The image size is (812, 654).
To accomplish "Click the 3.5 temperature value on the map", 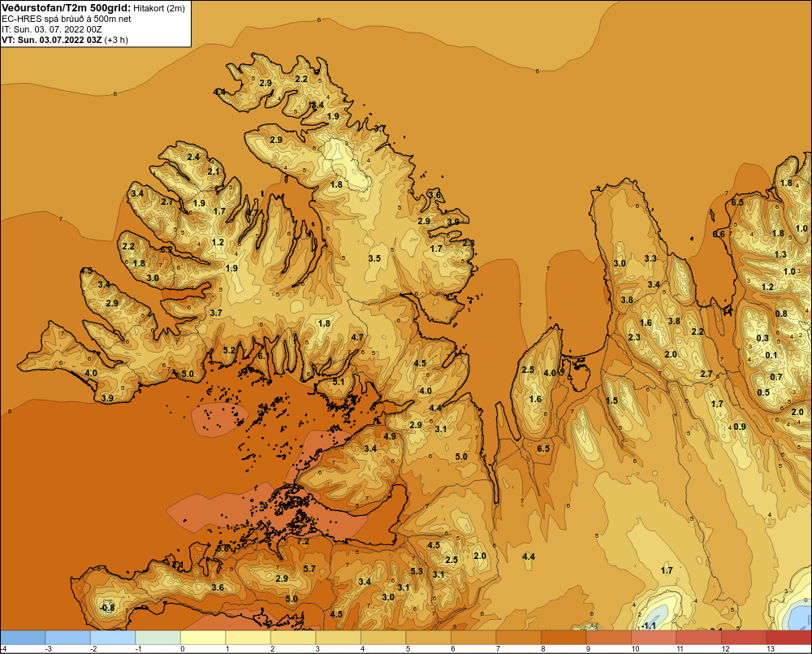I will tap(374, 258).
